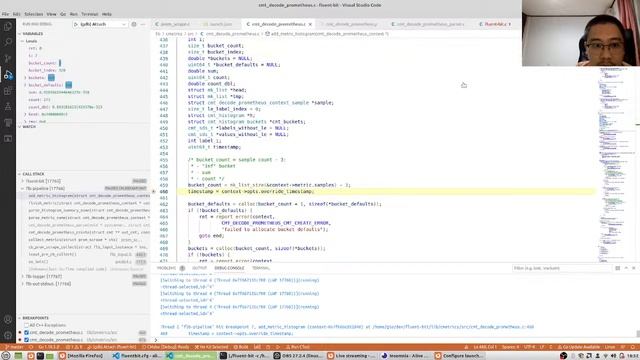Close the bottom panel
Screen dimensions: 640x360
click(634, 268)
